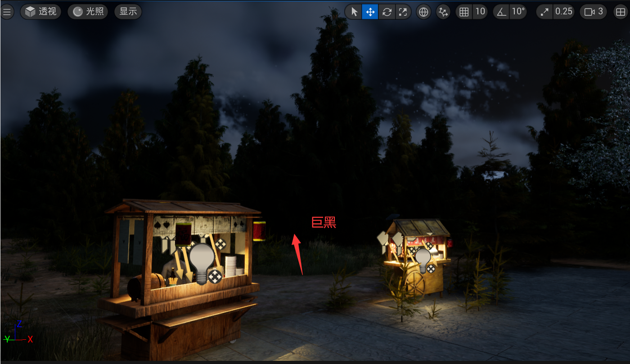Open grid snap value 10

[480, 12]
